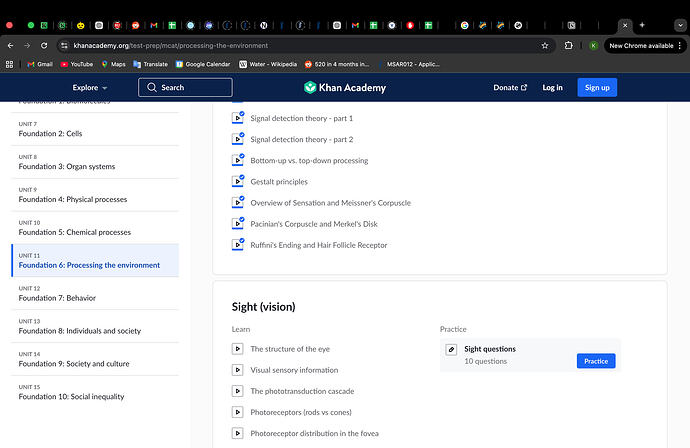Click the Khan Academy logo
The height and width of the screenshot is (448, 690).
coord(345,88)
